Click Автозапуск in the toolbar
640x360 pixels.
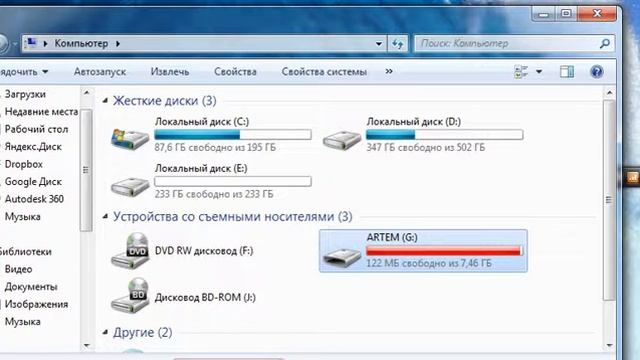coord(100,72)
